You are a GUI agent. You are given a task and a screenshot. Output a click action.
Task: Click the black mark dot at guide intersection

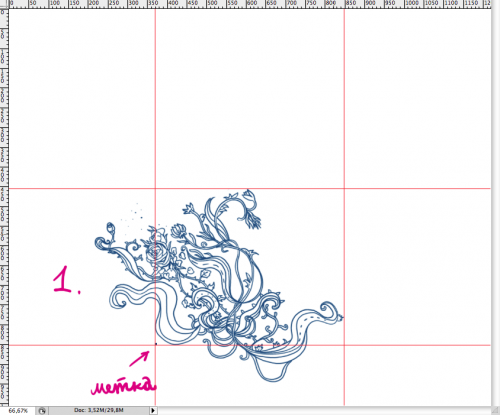click(x=156, y=344)
